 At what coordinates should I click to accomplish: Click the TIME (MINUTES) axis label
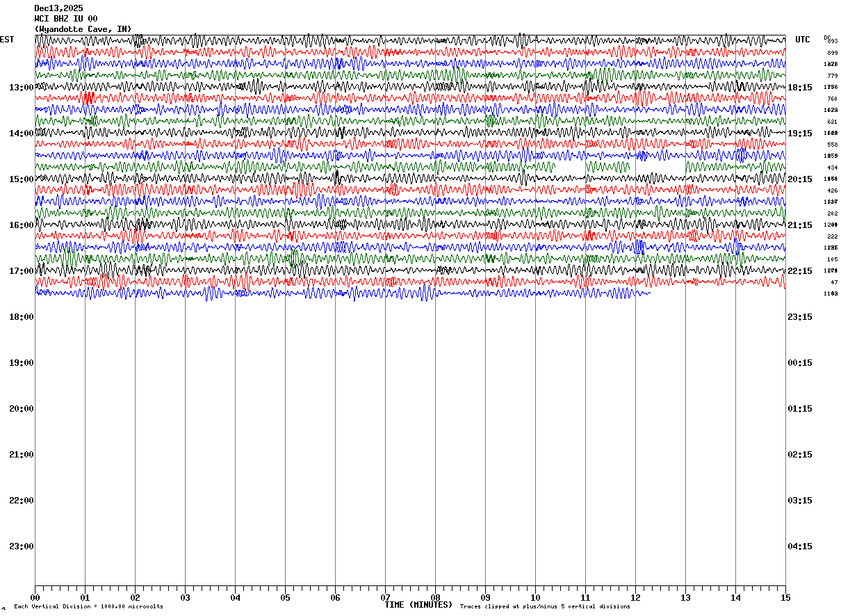click(x=418, y=605)
